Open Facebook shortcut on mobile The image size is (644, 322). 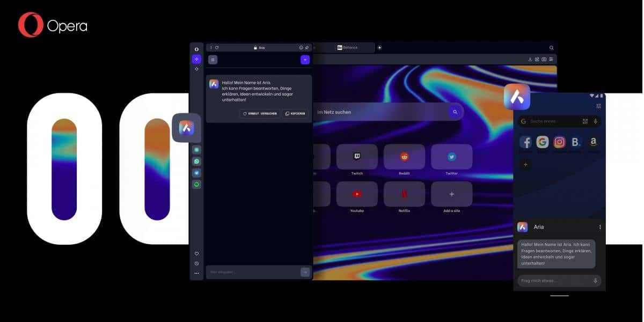(x=526, y=142)
